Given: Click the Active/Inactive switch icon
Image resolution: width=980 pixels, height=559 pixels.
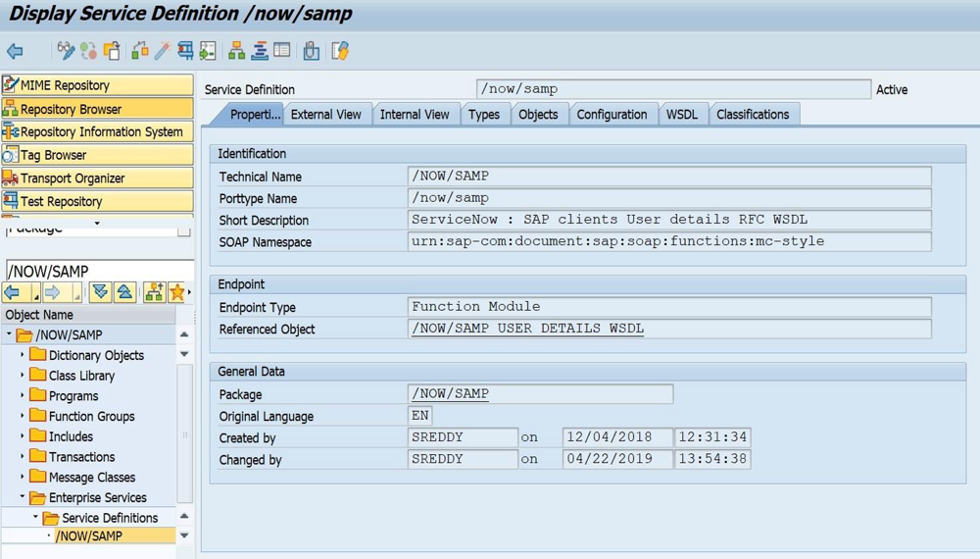Looking at the screenshot, I should (x=89, y=51).
